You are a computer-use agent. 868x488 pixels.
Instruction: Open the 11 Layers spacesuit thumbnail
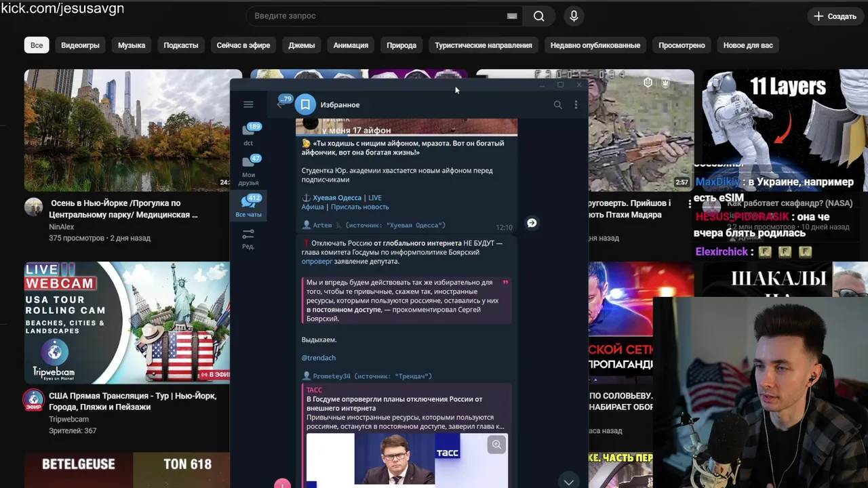pos(785,130)
